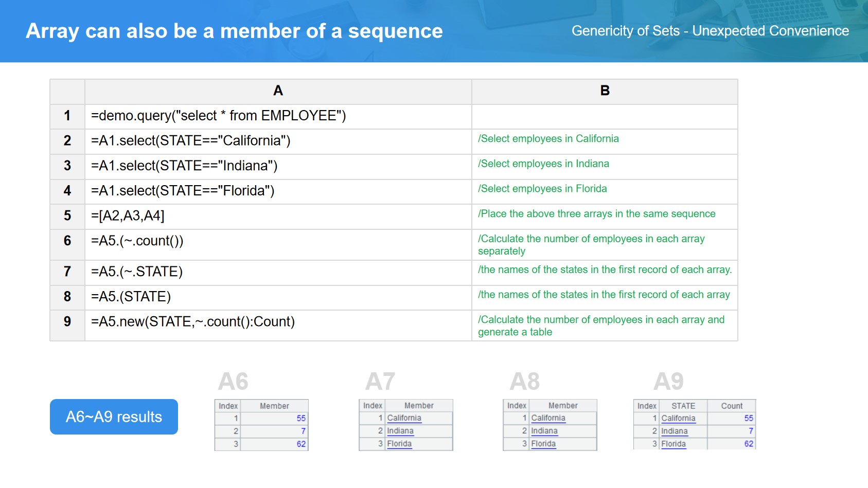This screenshot has width=868, height=488.
Task: Select column B header in the code grid
Action: [x=605, y=91]
